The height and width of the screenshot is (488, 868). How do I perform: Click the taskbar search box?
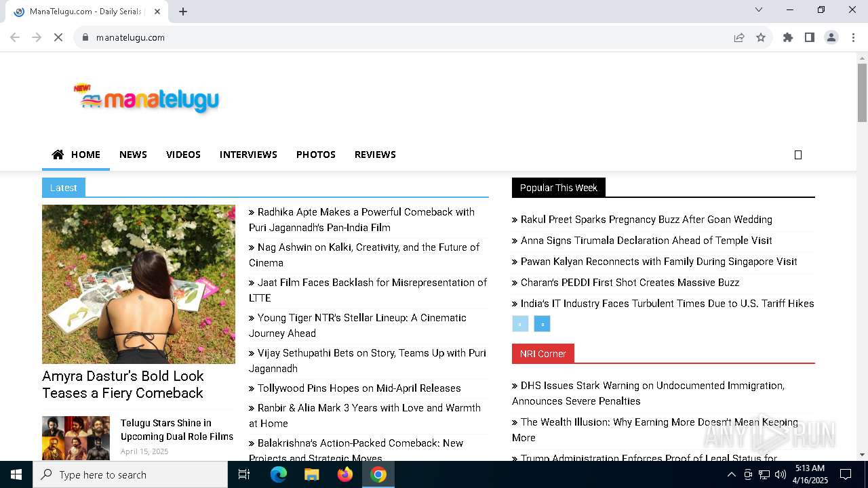(x=130, y=474)
